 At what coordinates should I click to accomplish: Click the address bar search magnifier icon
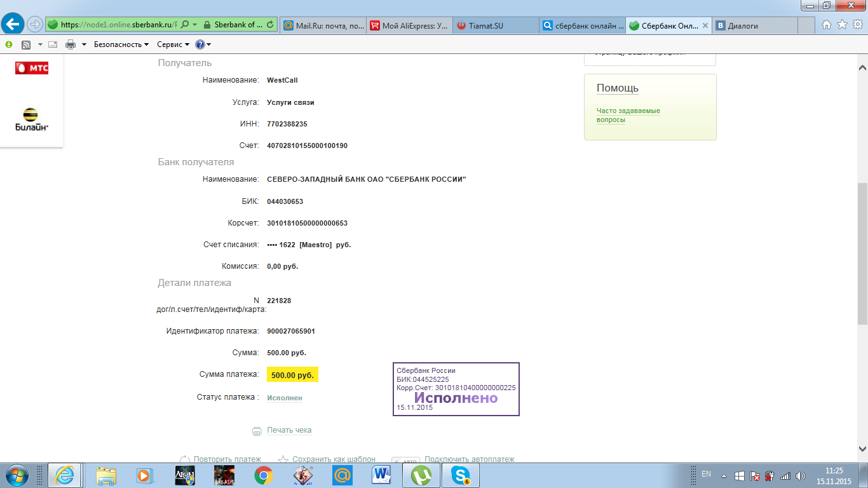pos(185,25)
